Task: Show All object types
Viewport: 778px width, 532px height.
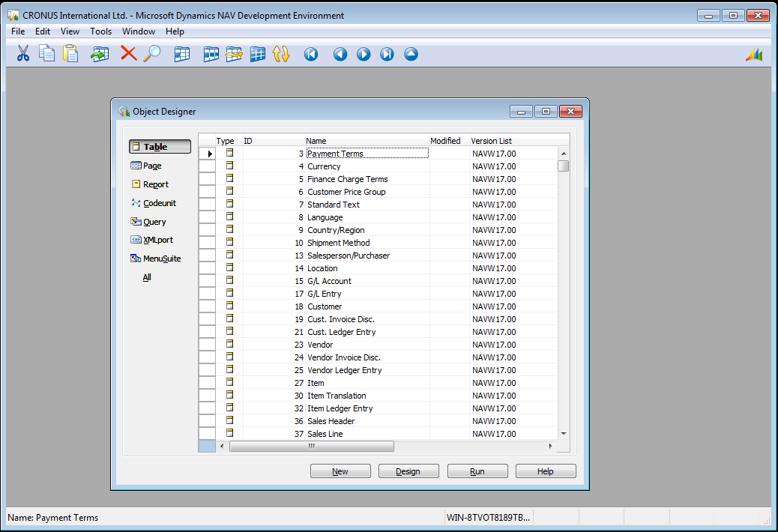Action: [x=147, y=278]
